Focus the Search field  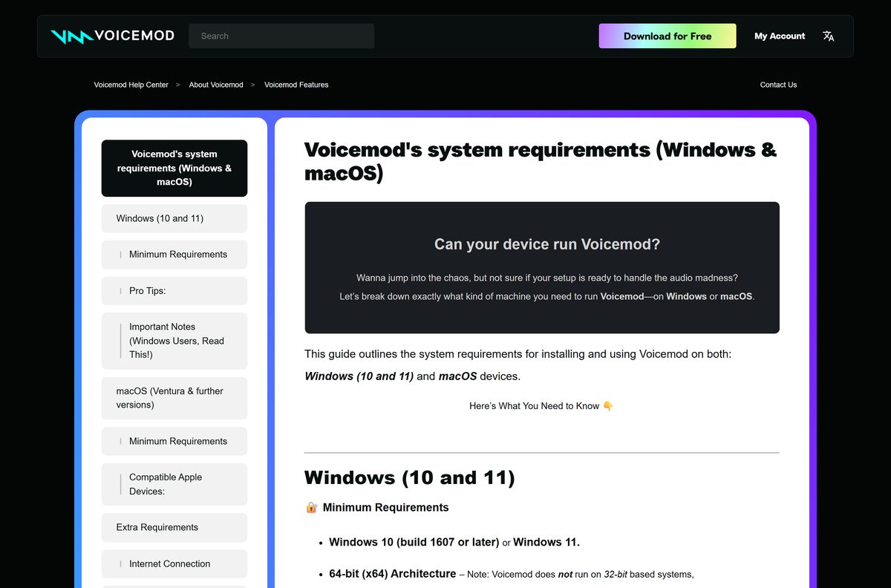coord(281,36)
